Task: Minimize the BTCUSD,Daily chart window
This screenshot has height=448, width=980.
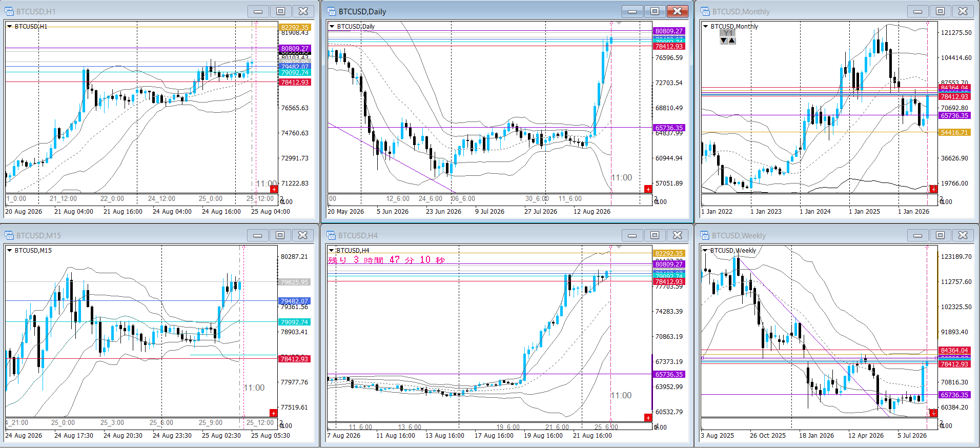Action: click(x=632, y=11)
